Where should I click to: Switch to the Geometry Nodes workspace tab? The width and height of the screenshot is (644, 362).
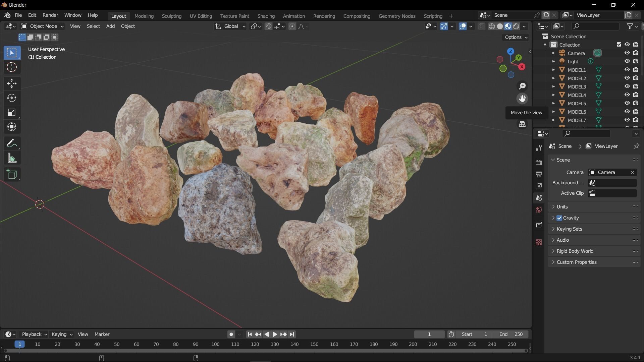tap(397, 16)
